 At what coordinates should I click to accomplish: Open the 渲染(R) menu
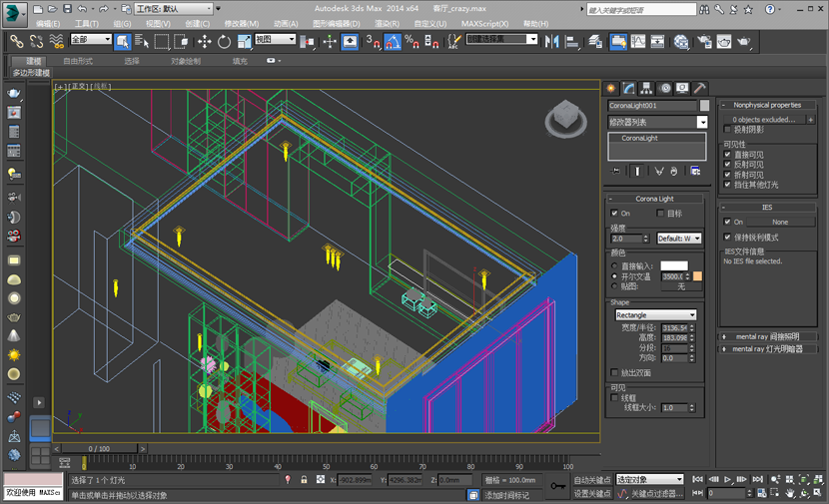(389, 23)
